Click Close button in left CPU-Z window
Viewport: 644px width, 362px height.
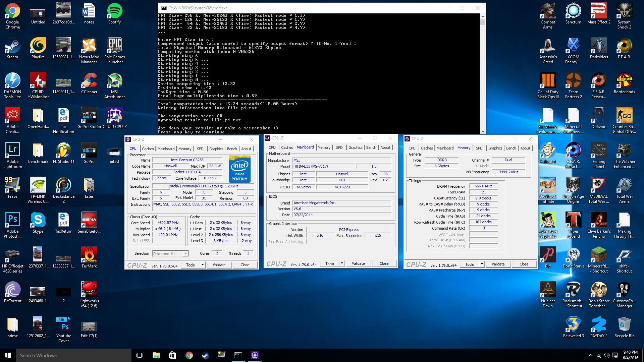pos(245,265)
